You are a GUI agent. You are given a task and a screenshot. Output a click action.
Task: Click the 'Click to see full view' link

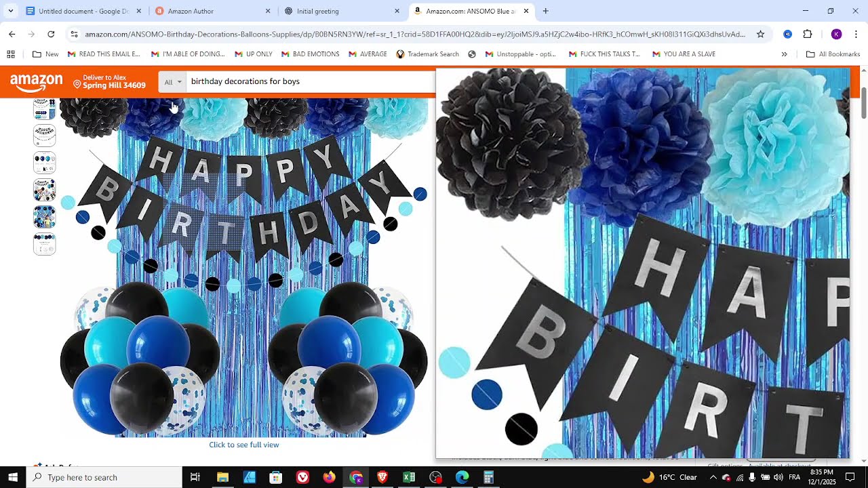[244, 445]
